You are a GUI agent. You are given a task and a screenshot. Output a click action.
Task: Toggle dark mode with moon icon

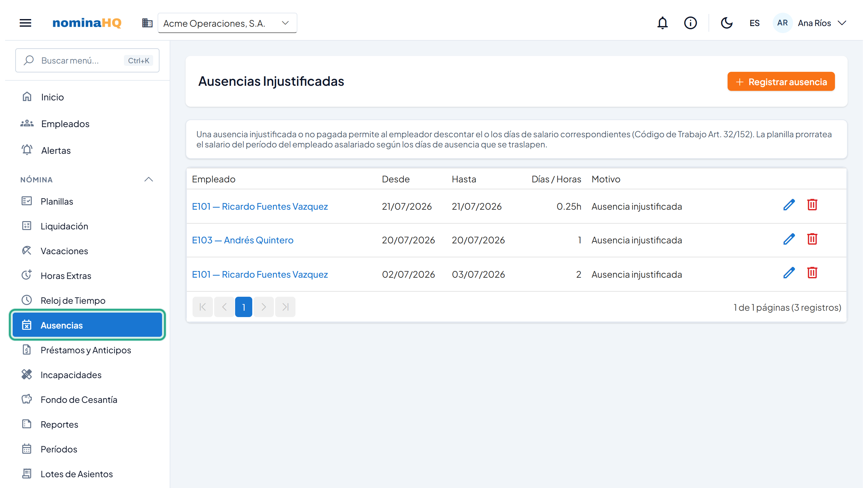point(727,23)
